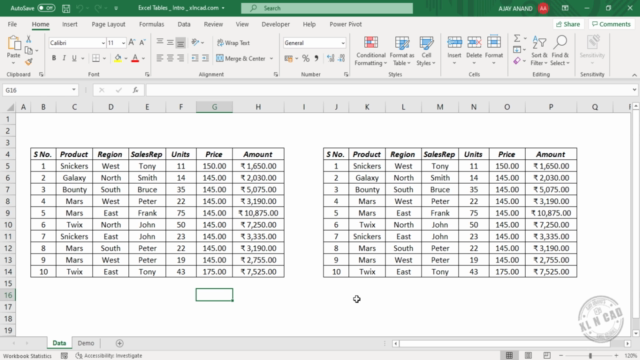Click the AJAY ANAND account button

pos(523,8)
